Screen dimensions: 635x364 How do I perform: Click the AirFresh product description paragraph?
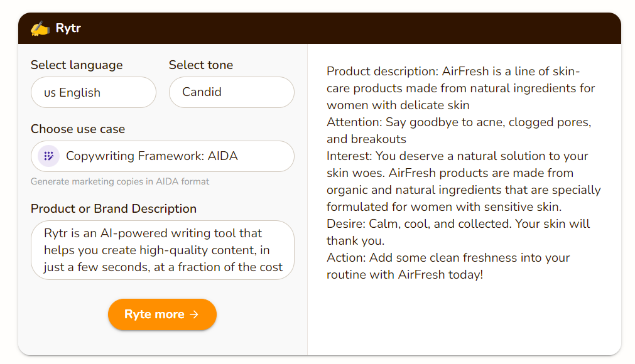[x=460, y=88]
